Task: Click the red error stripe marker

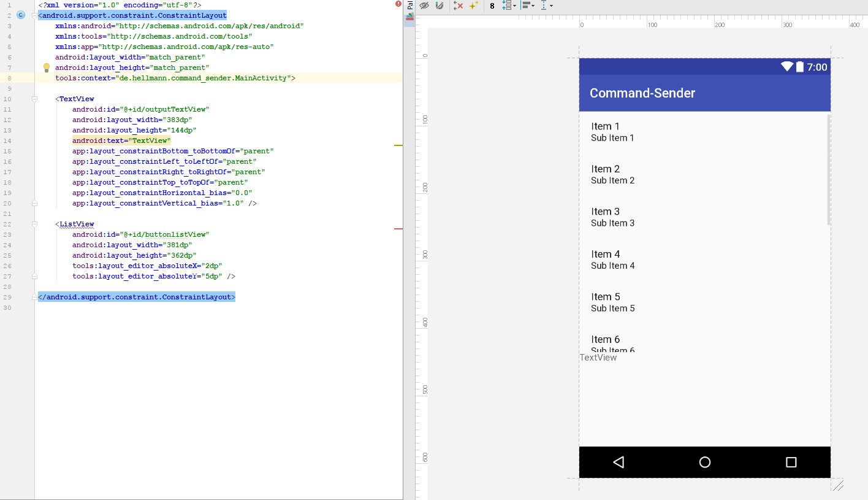Action: pos(398,229)
